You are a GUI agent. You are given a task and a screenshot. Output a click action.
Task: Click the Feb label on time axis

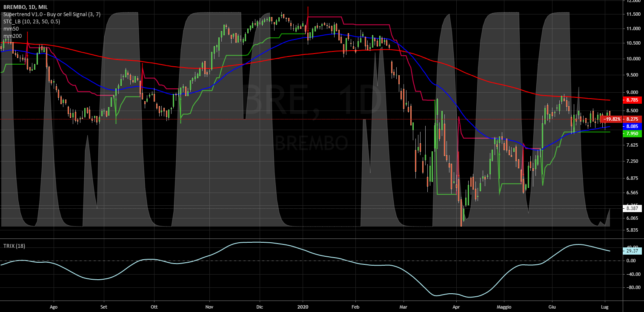356,306
